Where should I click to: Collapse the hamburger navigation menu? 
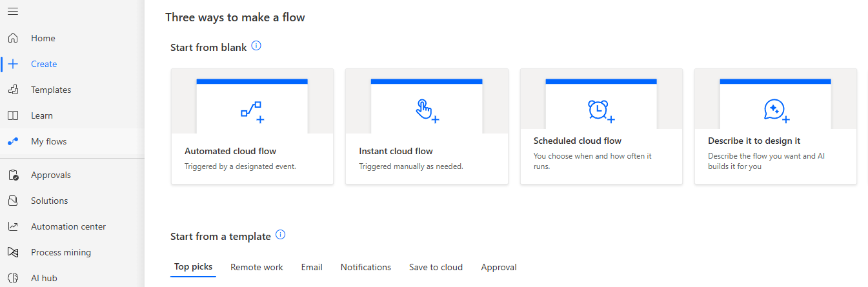(x=13, y=12)
